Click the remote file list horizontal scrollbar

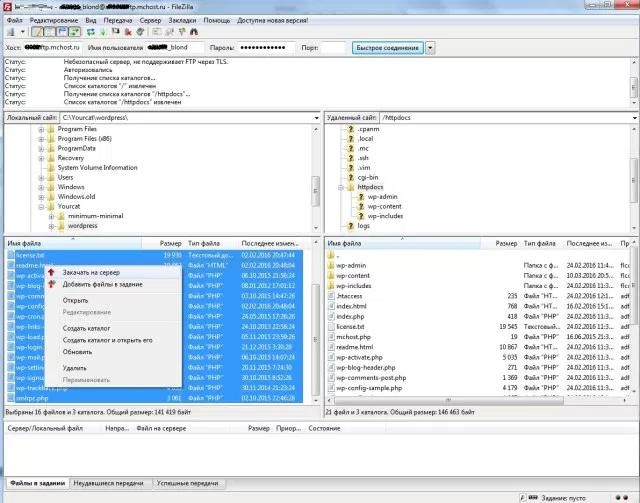448,401
